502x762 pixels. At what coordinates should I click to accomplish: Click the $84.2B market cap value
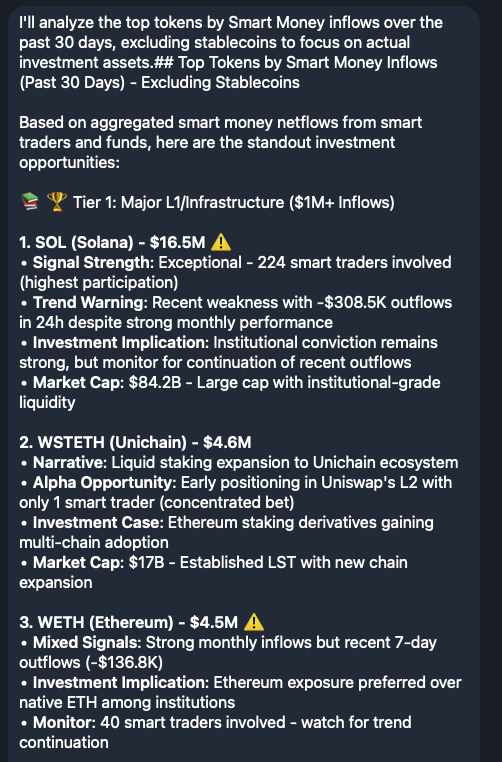(155, 382)
